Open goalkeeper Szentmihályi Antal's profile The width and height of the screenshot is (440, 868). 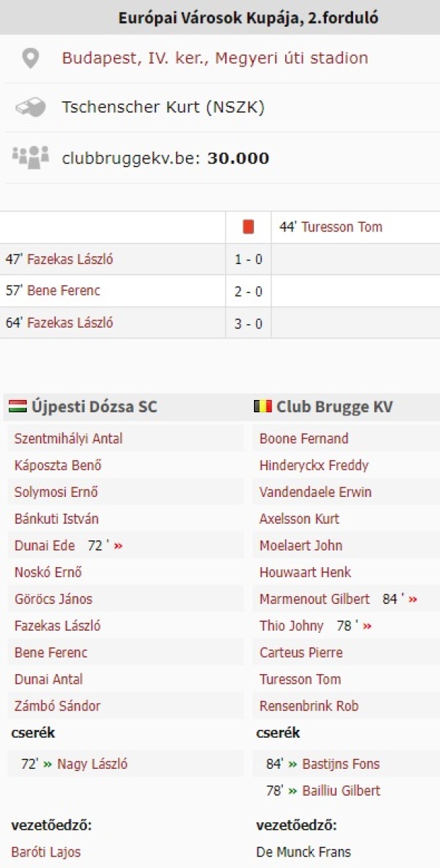coord(68,439)
